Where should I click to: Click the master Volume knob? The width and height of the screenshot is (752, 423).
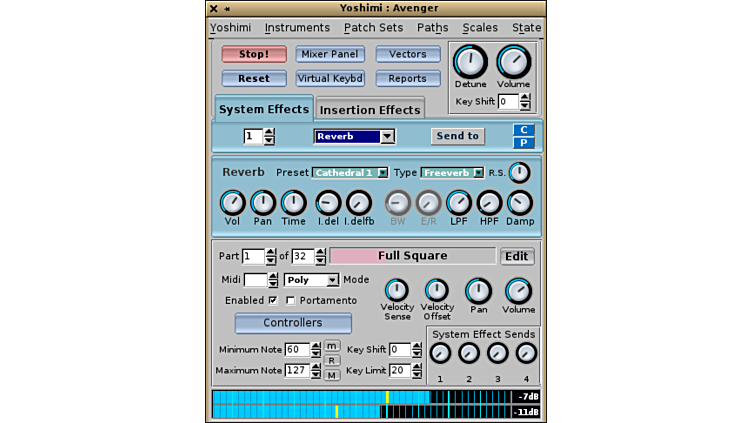(x=514, y=62)
